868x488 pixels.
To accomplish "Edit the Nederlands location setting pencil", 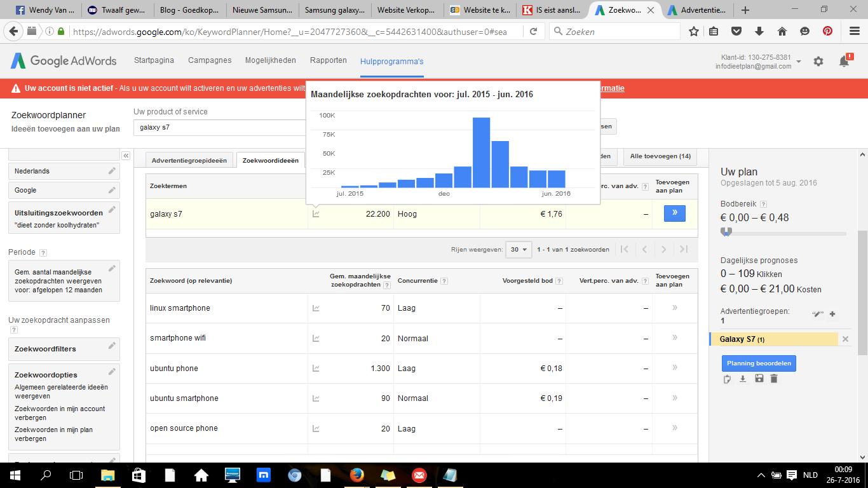I will tap(112, 171).
